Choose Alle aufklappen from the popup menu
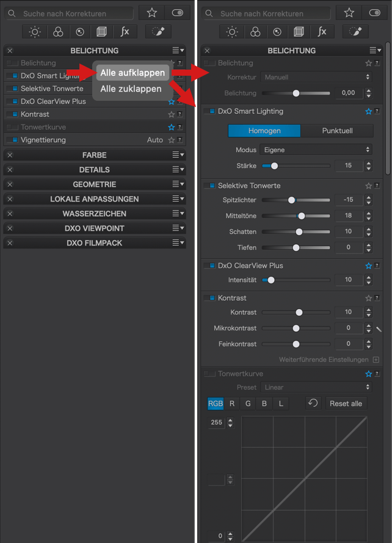This screenshot has height=543, width=392. (x=132, y=73)
